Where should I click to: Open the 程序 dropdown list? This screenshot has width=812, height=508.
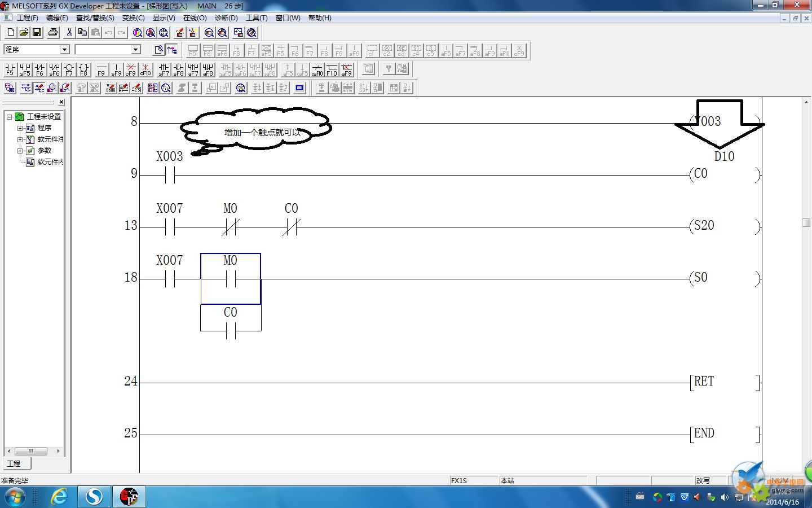(x=64, y=50)
